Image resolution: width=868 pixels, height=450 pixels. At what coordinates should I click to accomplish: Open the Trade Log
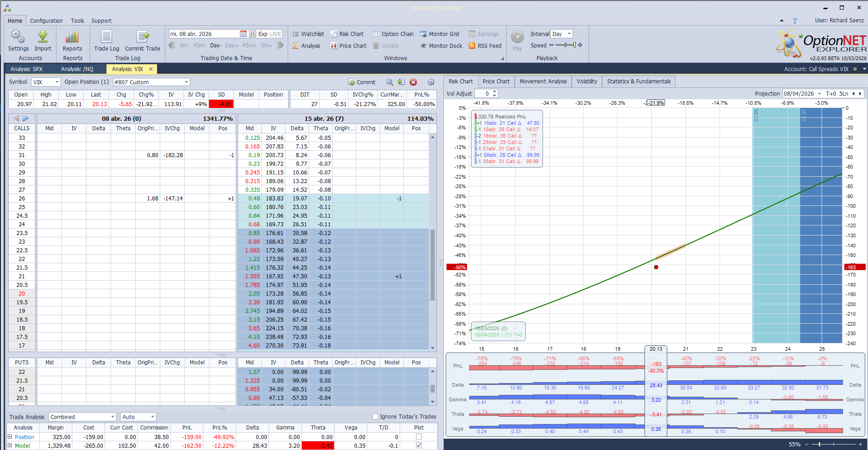(x=106, y=41)
